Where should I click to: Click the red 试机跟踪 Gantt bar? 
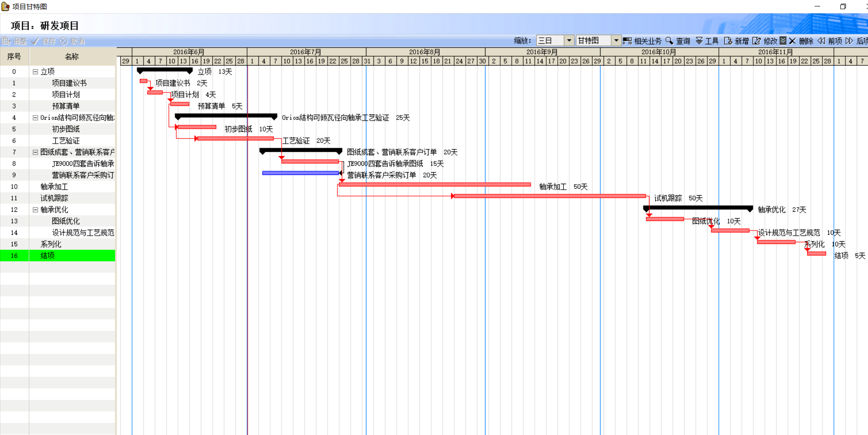550,196
